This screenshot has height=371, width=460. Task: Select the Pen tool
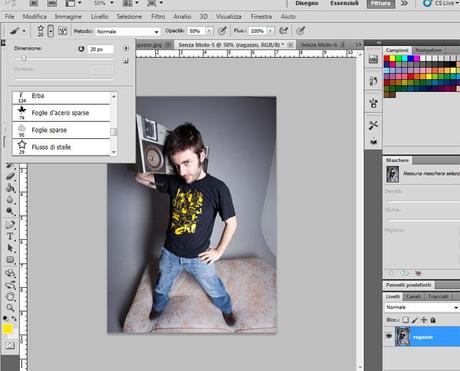pos(10,224)
